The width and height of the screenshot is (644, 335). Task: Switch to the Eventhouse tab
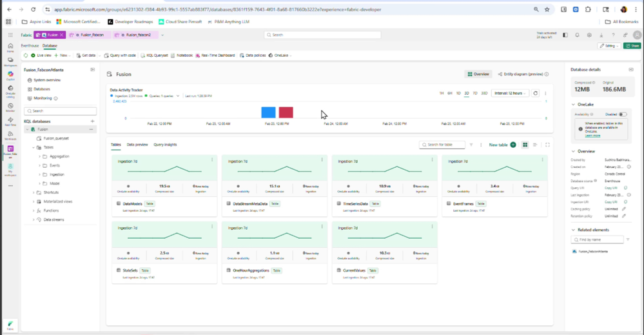click(x=30, y=46)
